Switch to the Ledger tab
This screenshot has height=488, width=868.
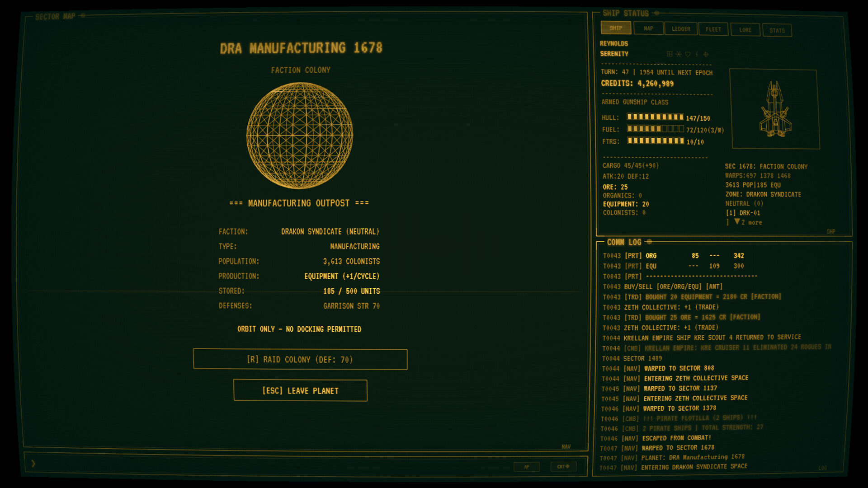click(681, 29)
